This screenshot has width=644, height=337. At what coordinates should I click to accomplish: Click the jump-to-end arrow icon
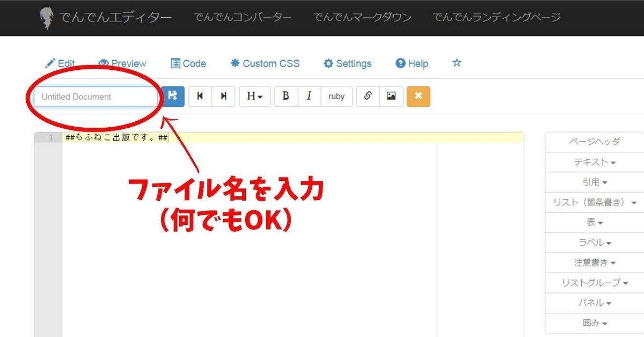coord(223,97)
